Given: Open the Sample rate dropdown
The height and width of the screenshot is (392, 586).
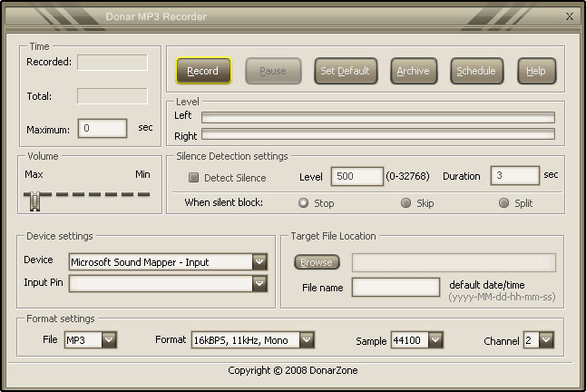Looking at the screenshot, I should (x=435, y=340).
